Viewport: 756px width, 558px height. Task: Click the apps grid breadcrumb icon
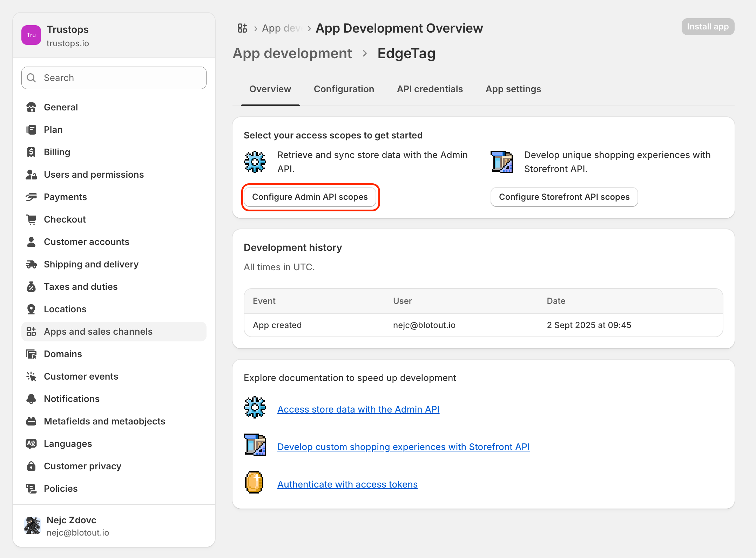[x=242, y=28]
